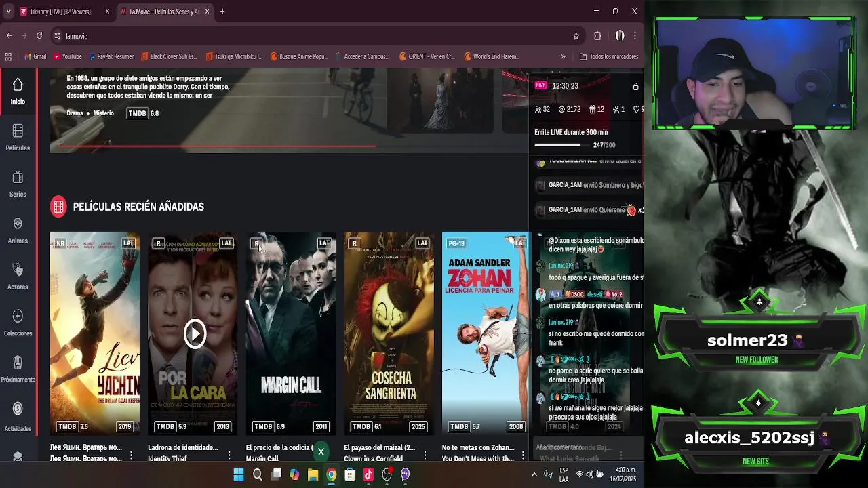Open the Chrome profile avatar
868x488 pixels.
pyautogui.click(x=620, y=36)
